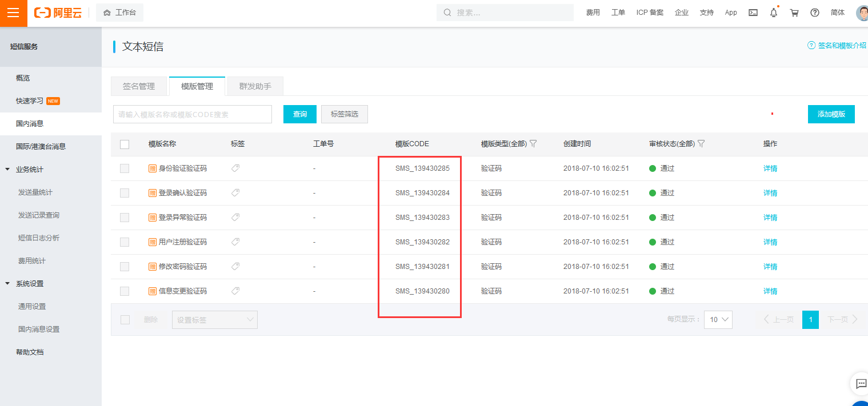Check the 登录确认验证码 row checkbox
The height and width of the screenshot is (406, 868).
coord(125,193)
